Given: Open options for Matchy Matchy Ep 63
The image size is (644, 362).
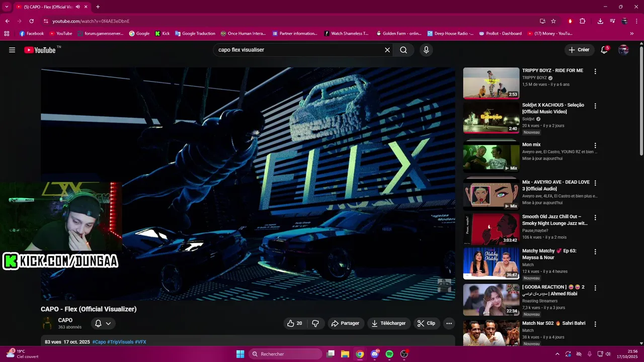Looking at the screenshot, I should 595,252.
